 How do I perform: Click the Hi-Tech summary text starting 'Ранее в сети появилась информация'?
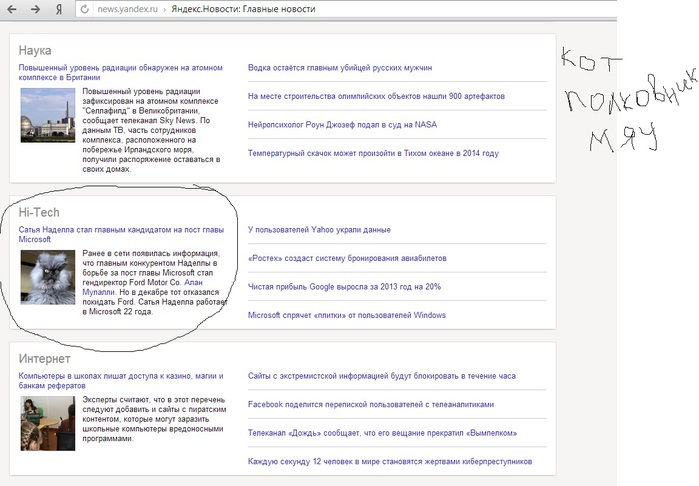tap(155, 282)
